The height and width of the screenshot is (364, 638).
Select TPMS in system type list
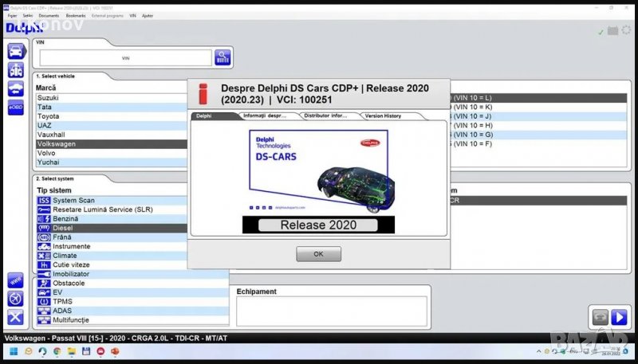point(63,302)
